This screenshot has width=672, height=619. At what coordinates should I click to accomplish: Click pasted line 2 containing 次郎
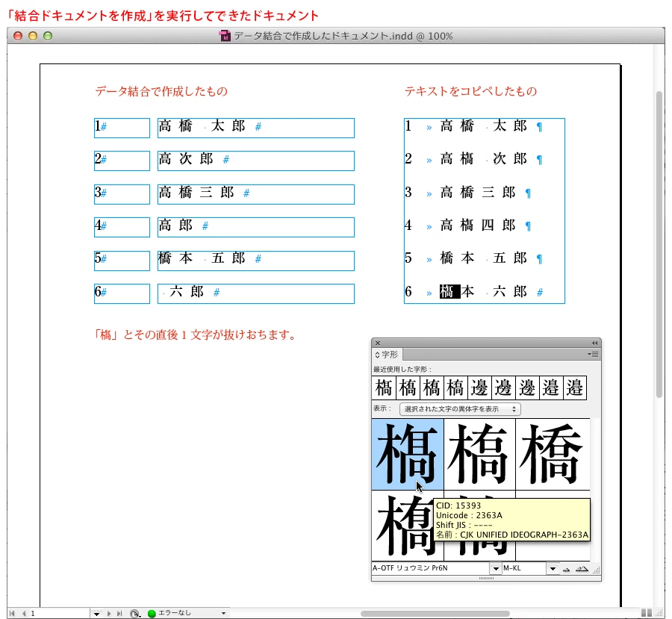(x=474, y=159)
